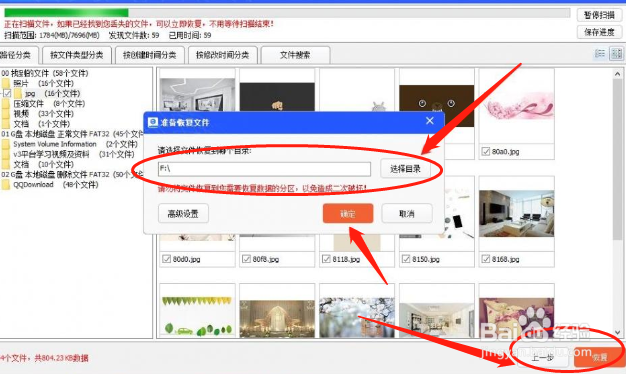Toggle checkbox for 8150.jpg
Screen dimensions: 626x374
406,259
